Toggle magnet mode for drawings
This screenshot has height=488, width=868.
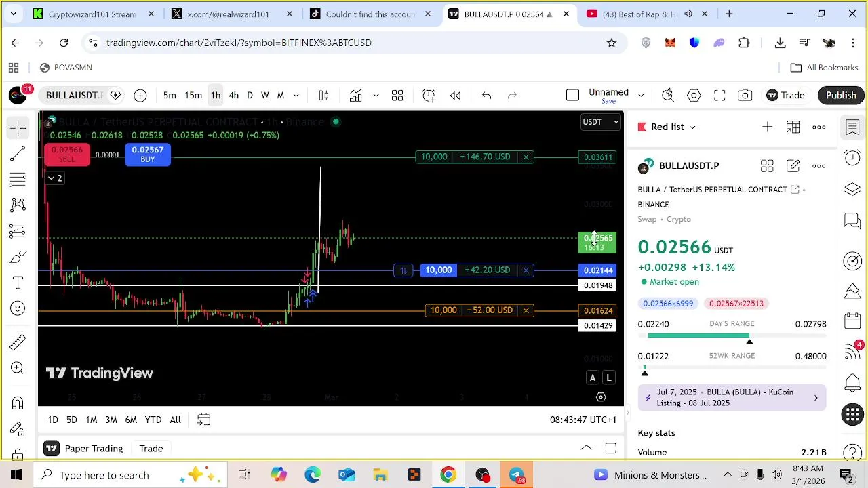pos(18,403)
